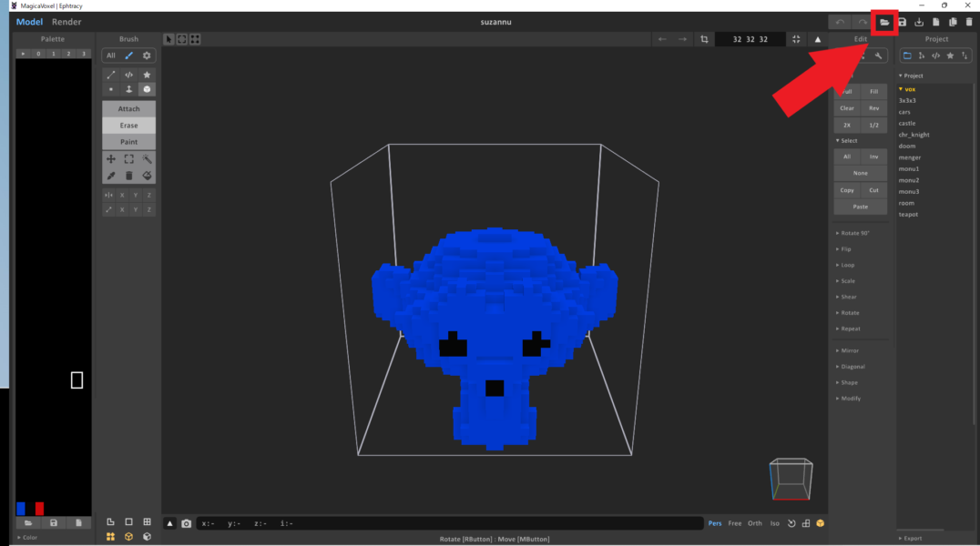Open a project with the folder icon
The image size is (980, 546).
tap(884, 22)
